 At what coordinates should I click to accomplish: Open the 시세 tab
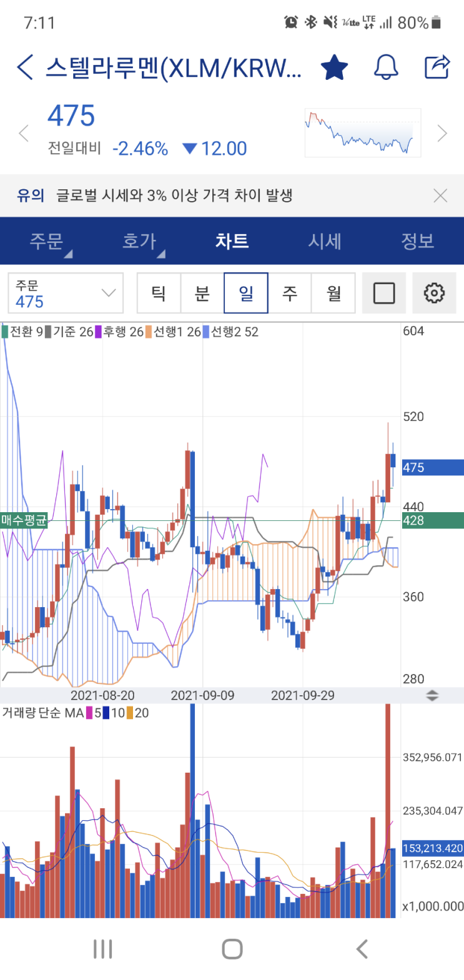click(x=325, y=241)
